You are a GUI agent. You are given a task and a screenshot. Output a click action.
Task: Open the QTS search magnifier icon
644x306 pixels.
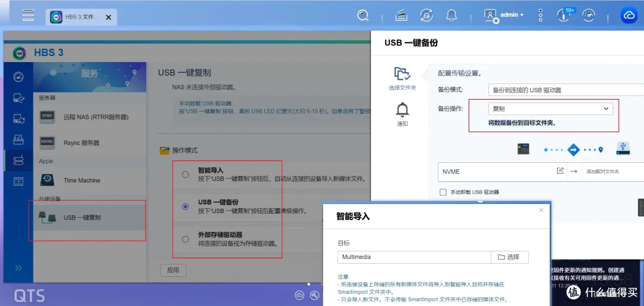pos(363,16)
